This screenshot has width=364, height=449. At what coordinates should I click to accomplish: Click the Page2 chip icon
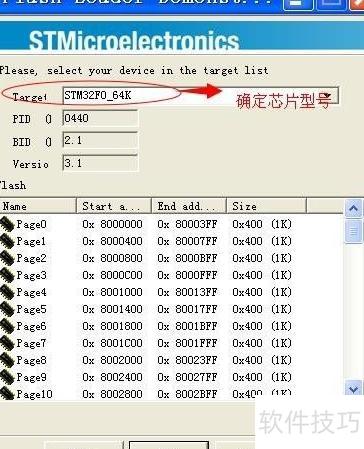tap(7, 258)
